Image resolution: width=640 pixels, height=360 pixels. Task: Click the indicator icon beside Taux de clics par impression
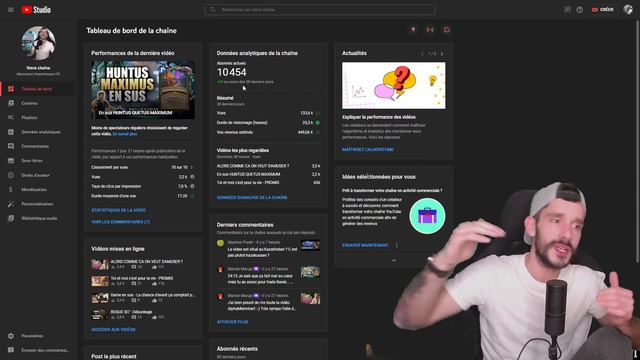192,187
